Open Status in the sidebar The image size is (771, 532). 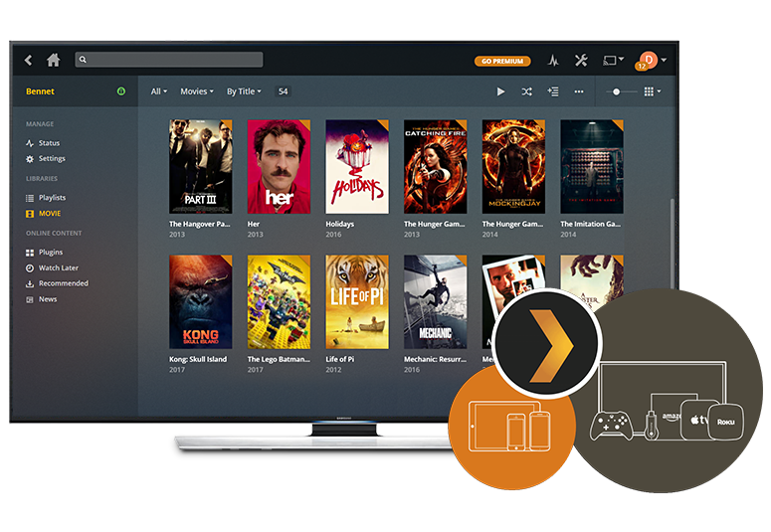tap(49, 143)
